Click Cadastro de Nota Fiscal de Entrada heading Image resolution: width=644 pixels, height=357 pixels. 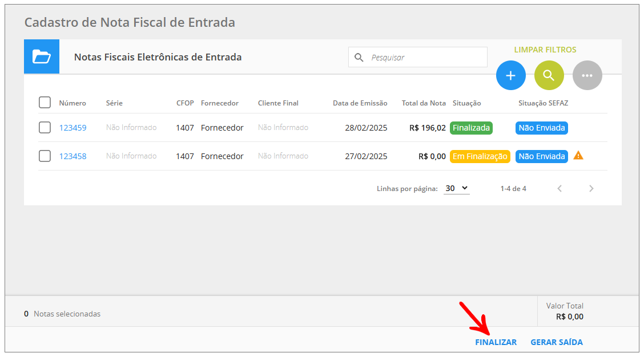click(130, 22)
